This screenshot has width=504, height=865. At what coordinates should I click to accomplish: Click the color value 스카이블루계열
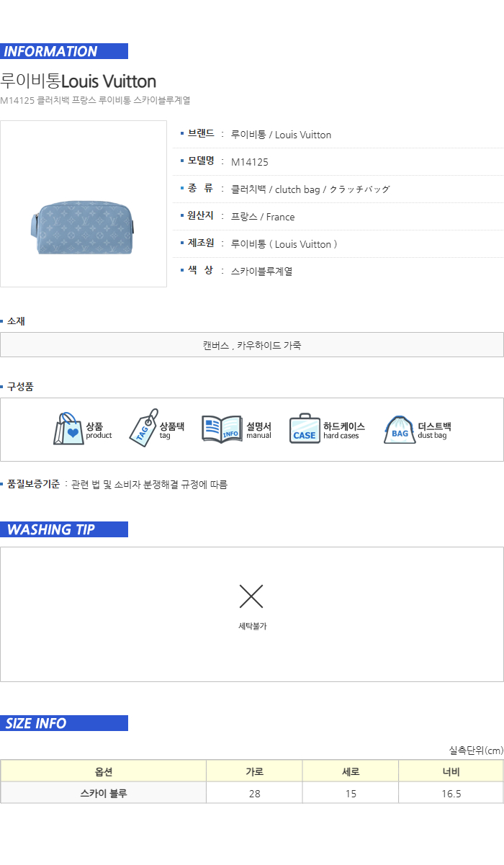point(261,272)
